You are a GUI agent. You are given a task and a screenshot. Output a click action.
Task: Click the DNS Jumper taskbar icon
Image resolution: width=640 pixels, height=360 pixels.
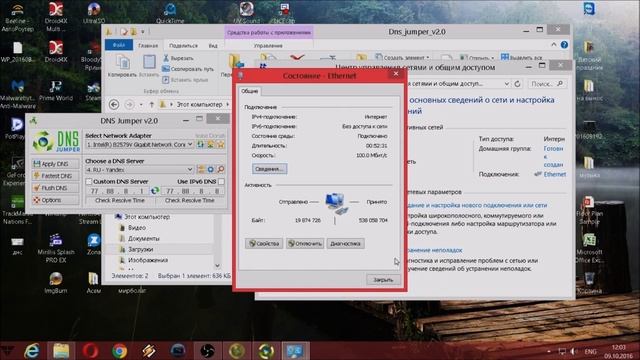(266, 351)
